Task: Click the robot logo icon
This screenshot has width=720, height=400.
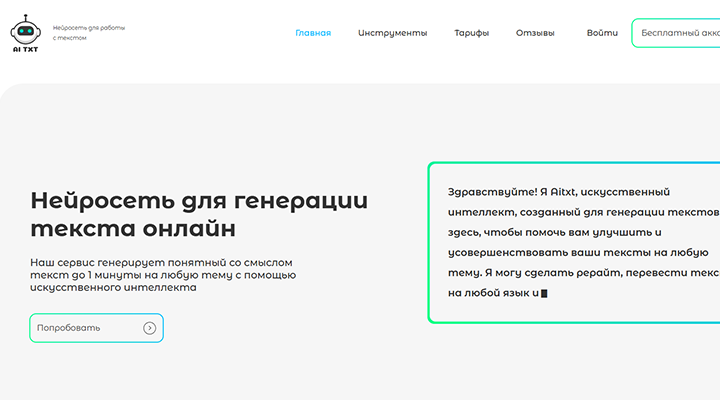Action: coord(23,25)
